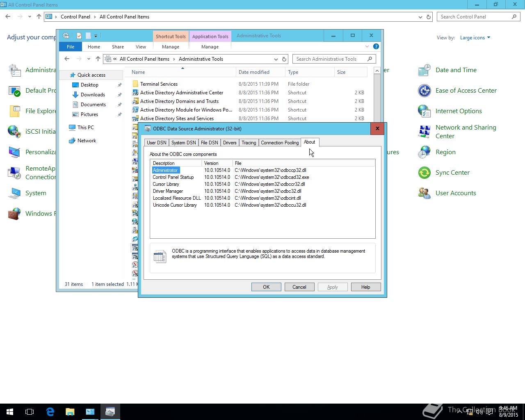Switch to Connection Pooling tab

(x=280, y=143)
